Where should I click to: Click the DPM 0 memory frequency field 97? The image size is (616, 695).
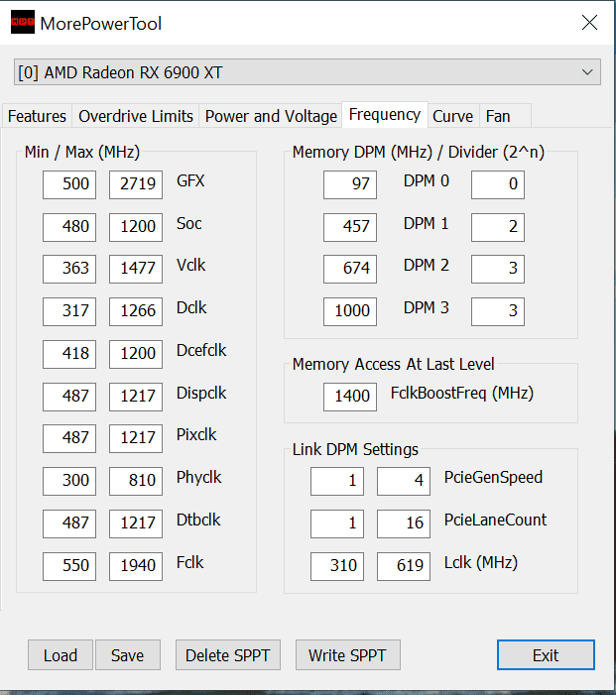click(350, 184)
